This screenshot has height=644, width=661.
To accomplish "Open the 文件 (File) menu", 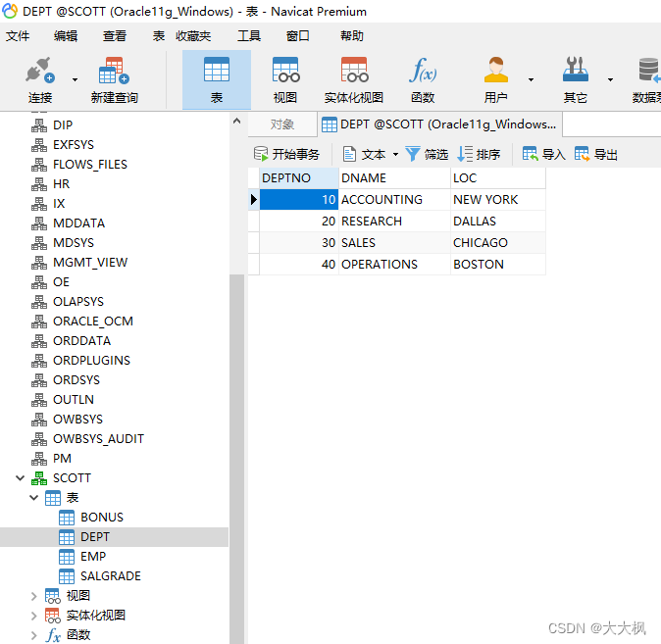I will [x=18, y=36].
